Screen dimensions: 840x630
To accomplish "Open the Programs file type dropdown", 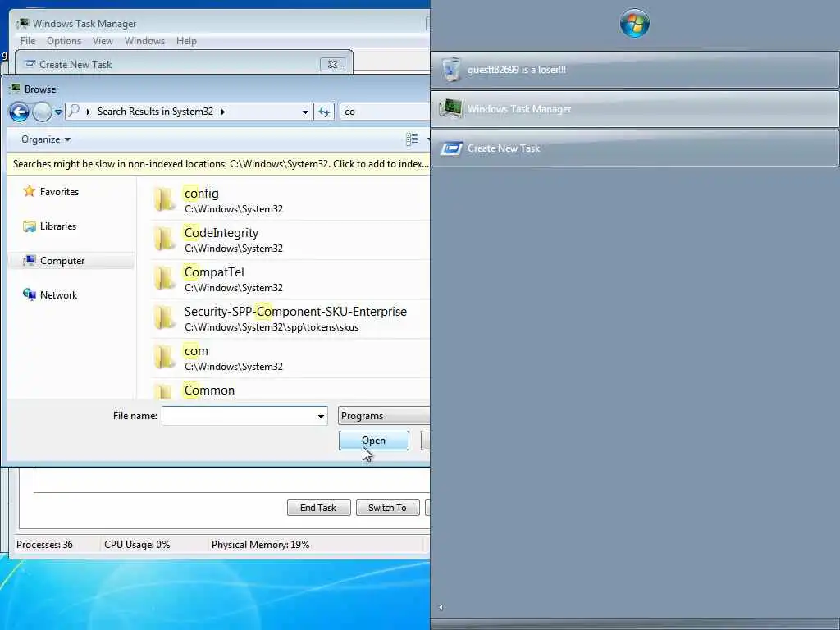I will tap(384, 416).
